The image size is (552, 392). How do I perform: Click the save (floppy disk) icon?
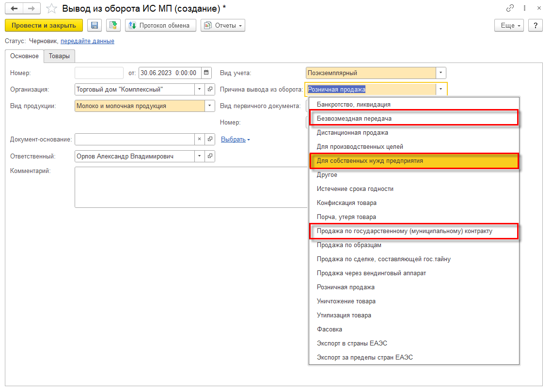[x=95, y=25]
